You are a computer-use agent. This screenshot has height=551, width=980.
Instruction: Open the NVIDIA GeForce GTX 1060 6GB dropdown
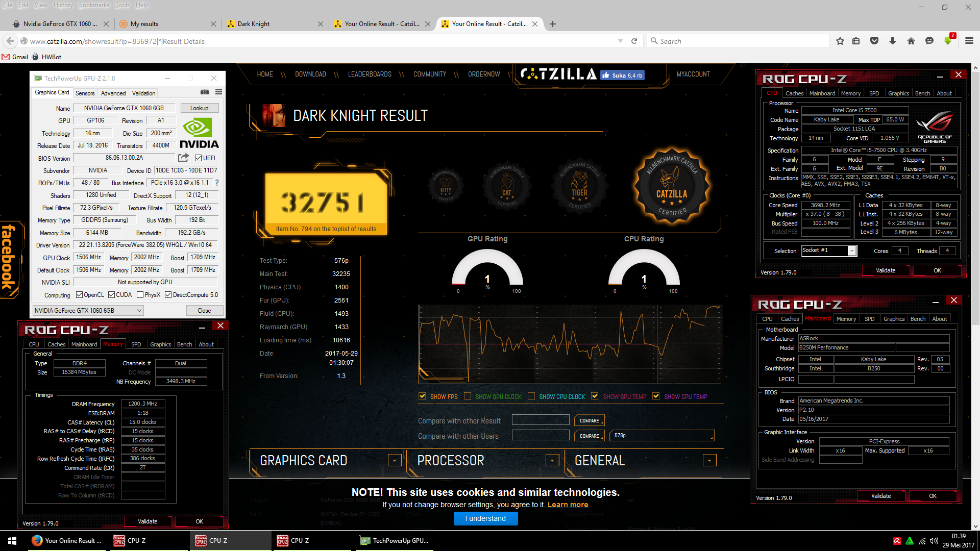pyautogui.click(x=88, y=311)
